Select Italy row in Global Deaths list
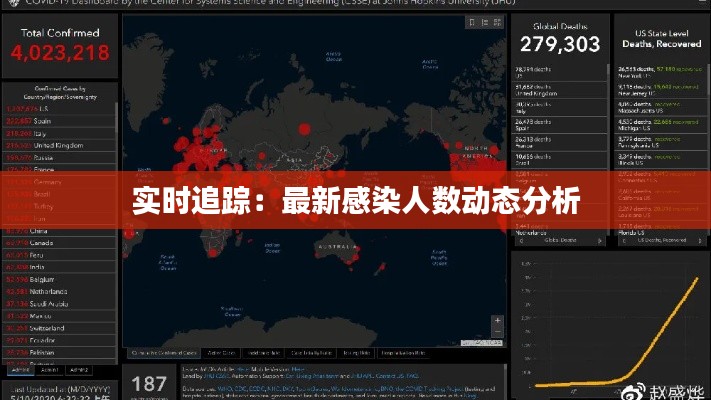This screenshot has width=711, height=400. click(559, 107)
